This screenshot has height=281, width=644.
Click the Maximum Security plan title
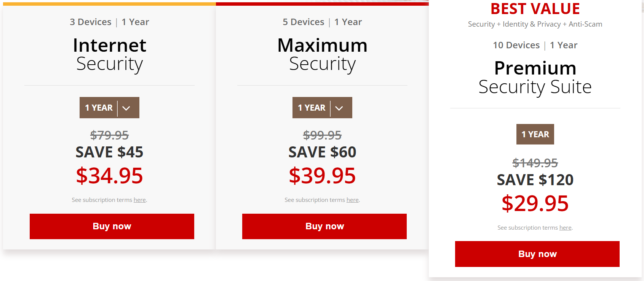pos(322,54)
